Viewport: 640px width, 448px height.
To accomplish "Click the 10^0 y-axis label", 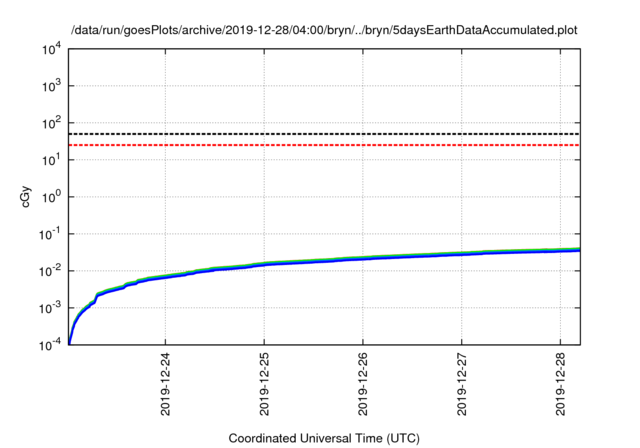I will click(51, 197).
